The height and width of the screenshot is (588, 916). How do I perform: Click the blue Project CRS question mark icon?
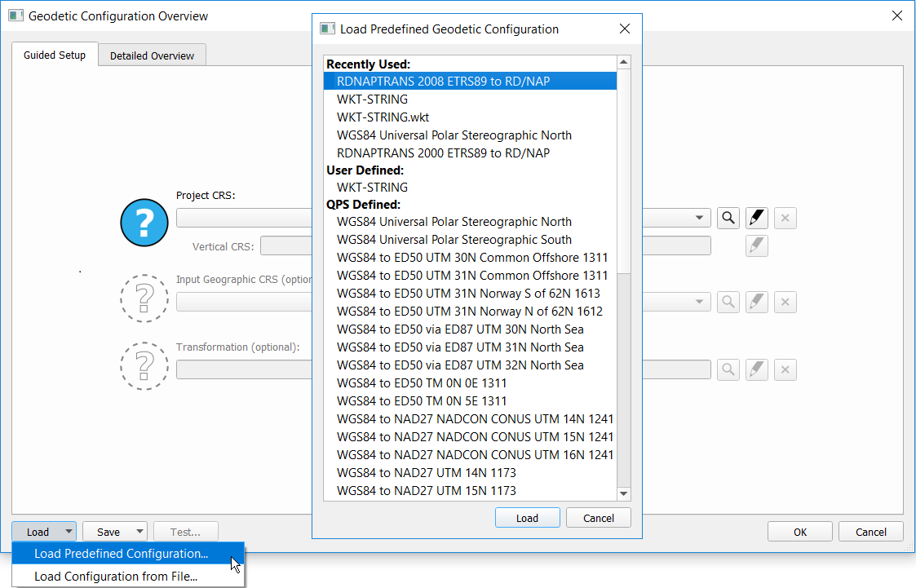(x=144, y=222)
